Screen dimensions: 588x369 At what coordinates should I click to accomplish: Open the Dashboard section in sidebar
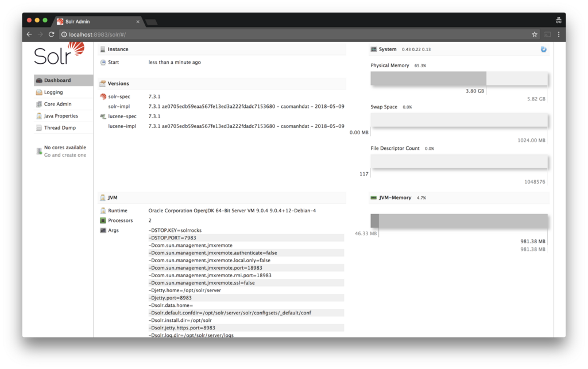click(63, 80)
